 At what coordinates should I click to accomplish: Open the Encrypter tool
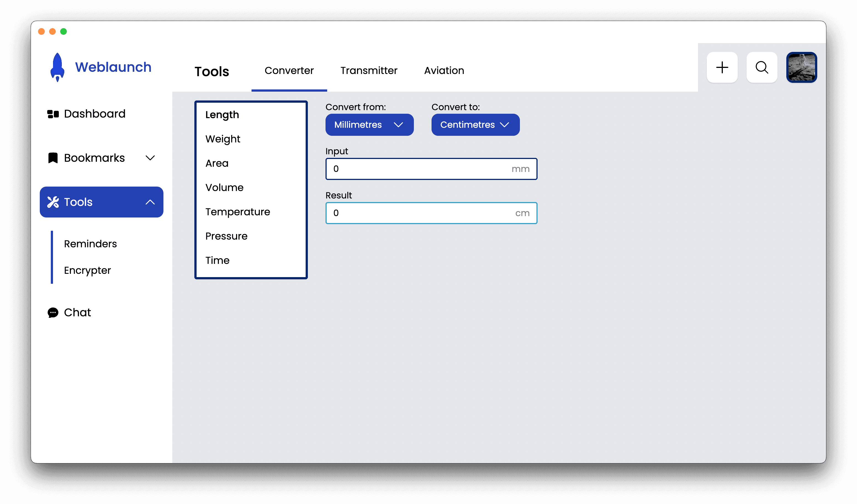coord(88,270)
